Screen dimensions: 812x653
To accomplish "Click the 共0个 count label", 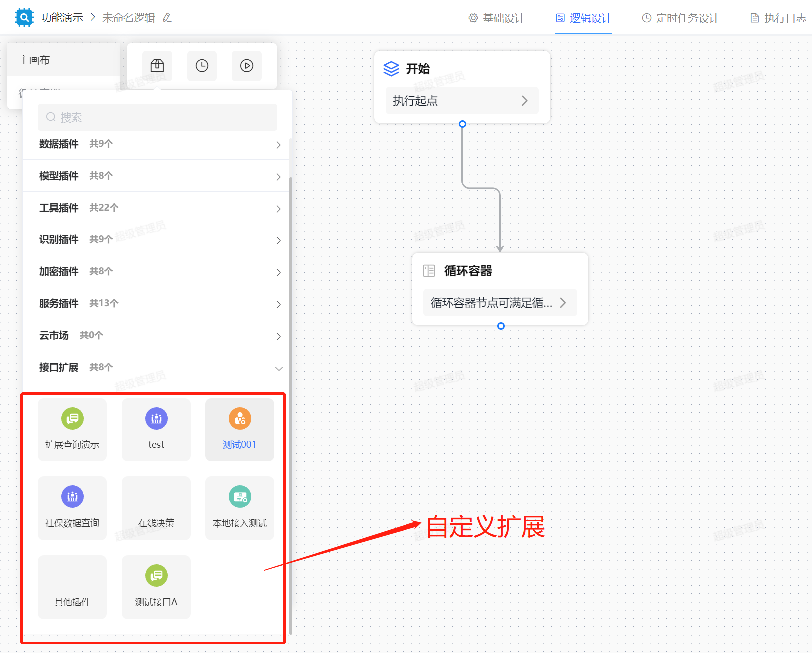I will 91,335.
